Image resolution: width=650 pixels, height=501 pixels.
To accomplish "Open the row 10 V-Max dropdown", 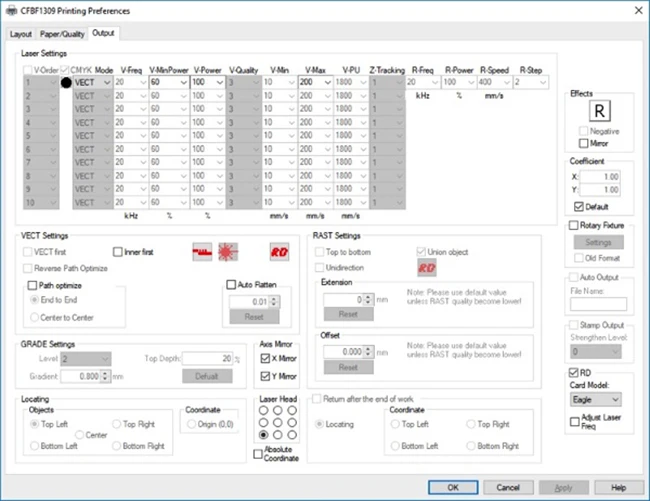I will (x=316, y=202).
